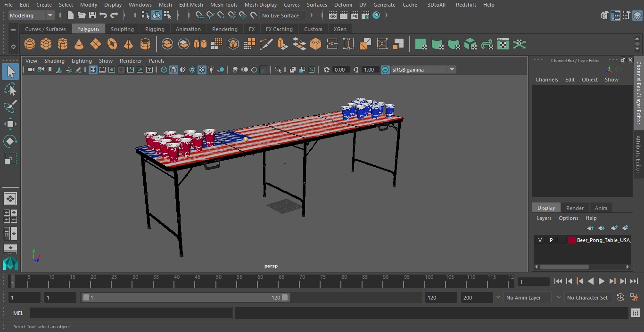Image resolution: width=644 pixels, height=332 pixels.
Task: Toggle layer playback P box
Action: coord(551,240)
